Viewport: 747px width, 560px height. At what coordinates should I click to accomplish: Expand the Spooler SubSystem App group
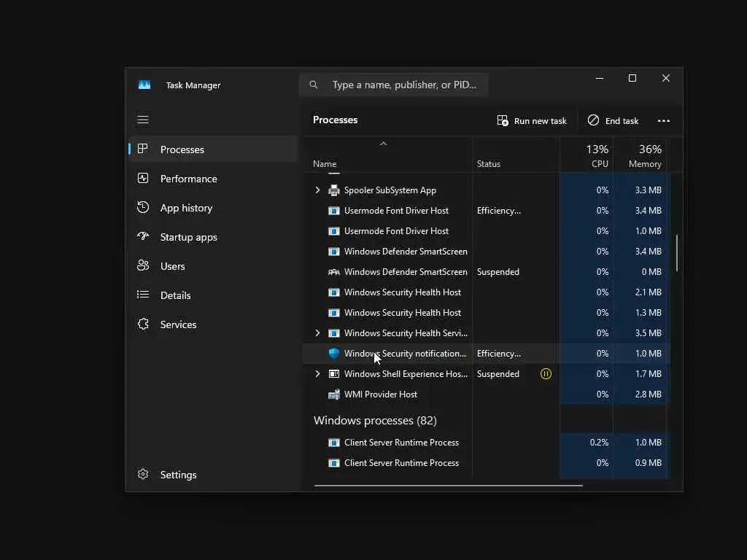(x=318, y=190)
